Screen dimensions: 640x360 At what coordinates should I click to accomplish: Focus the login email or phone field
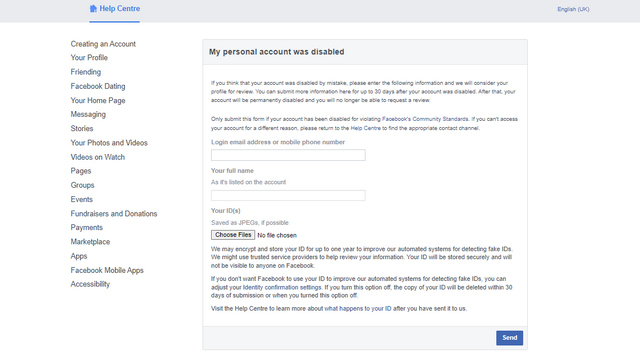pyautogui.click(x=288, y=155)
